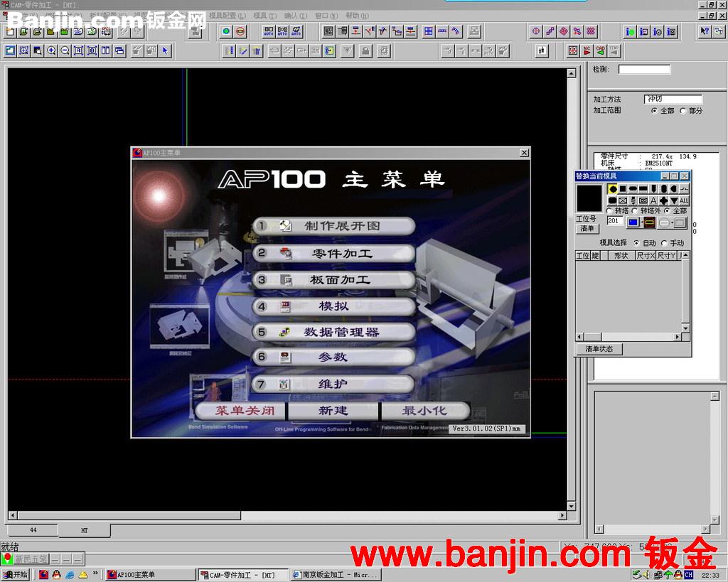The image size is (728, 582).
Task: Select 全部 radio in tool dialog
Action: click(x=667, y=211)
